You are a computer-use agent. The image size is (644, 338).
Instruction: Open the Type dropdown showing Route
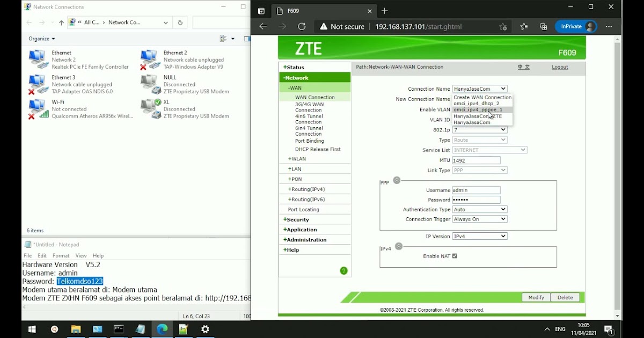(x=480, y=140)
